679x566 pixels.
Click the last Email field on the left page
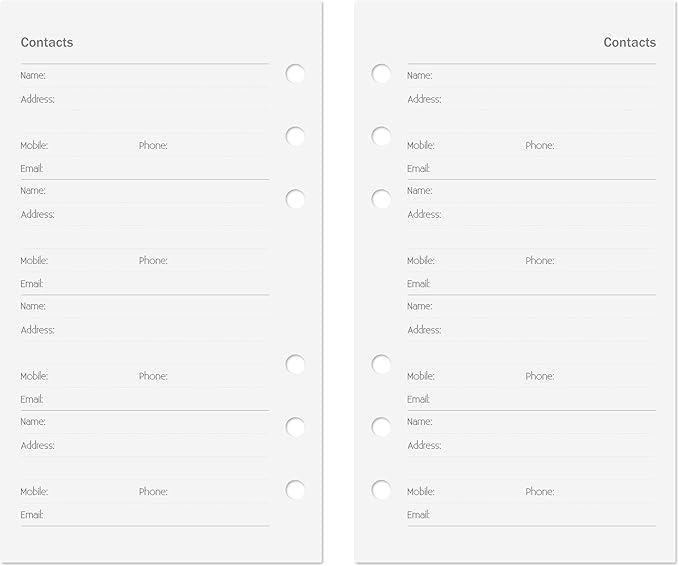pos(145,515)
